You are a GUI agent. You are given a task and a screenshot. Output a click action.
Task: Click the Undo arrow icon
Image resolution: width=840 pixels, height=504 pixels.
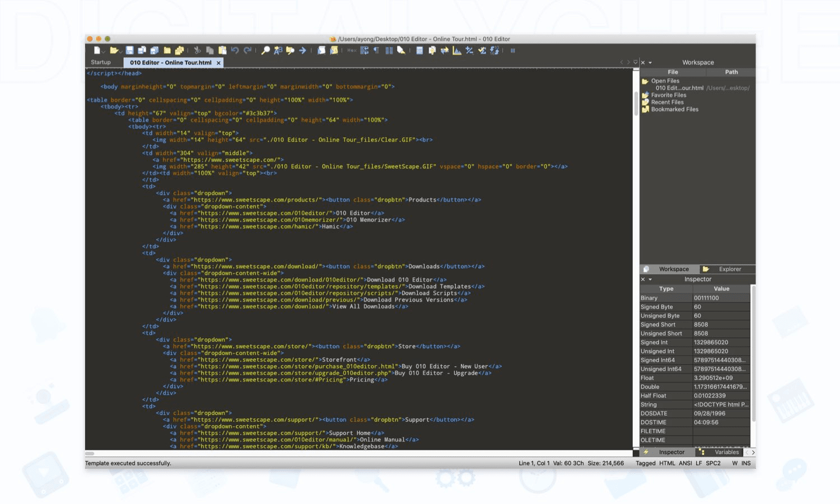pyautogui.click(x=235, y=50)
